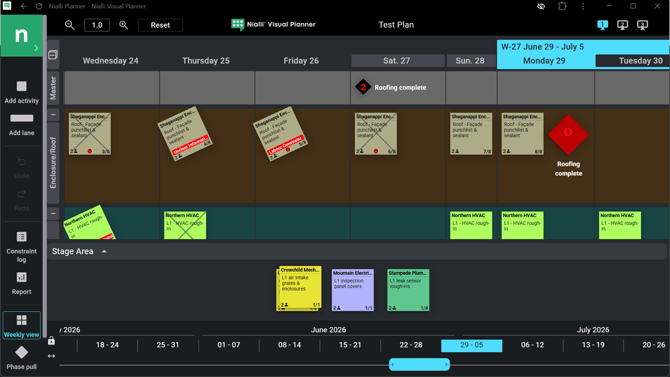
Task: Jump to week 06 - 12 on timeline
Action: point(532,345)
